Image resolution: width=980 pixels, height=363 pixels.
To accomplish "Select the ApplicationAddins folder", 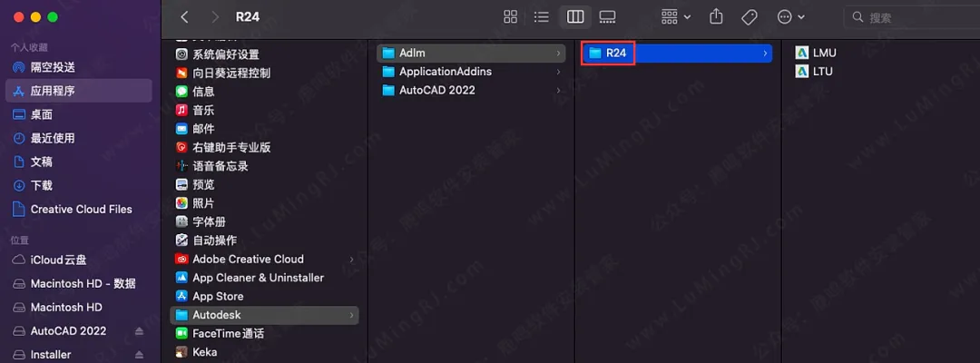I will [445, 72].
